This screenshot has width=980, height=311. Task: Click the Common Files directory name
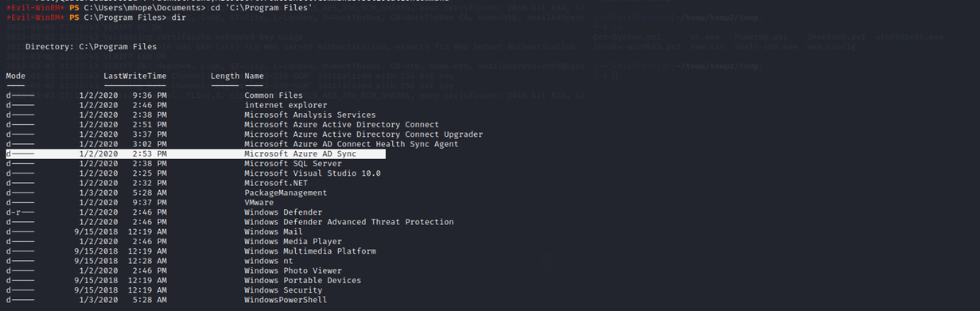274,95
